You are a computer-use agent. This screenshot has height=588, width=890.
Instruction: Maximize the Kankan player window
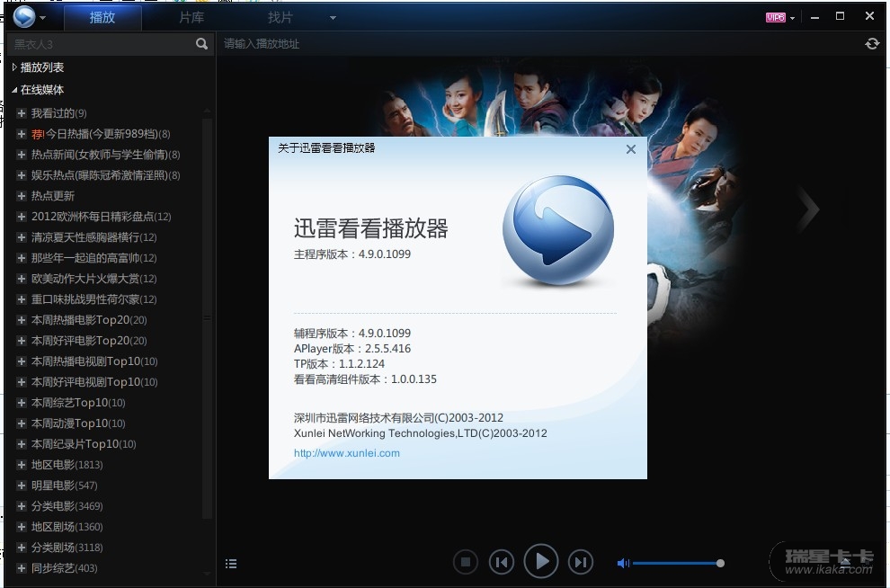coord(840,16)
